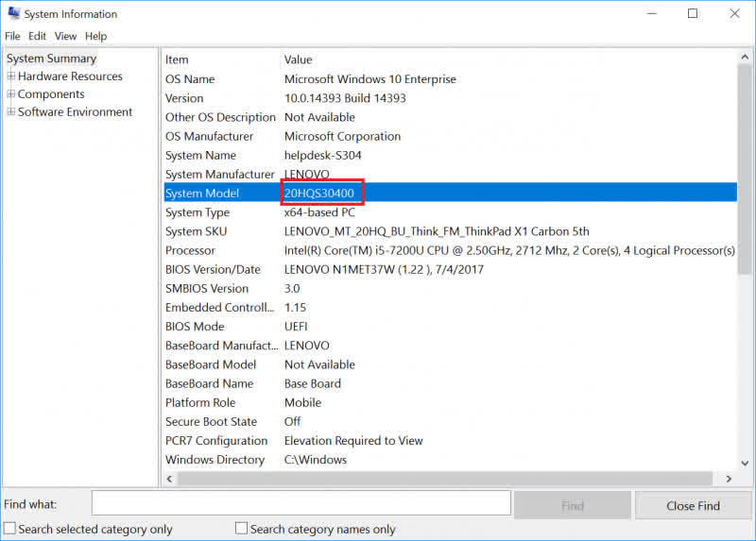Click the horizontal scrollbar right arrow
The image size is (756, 541).
coord(729,479)
